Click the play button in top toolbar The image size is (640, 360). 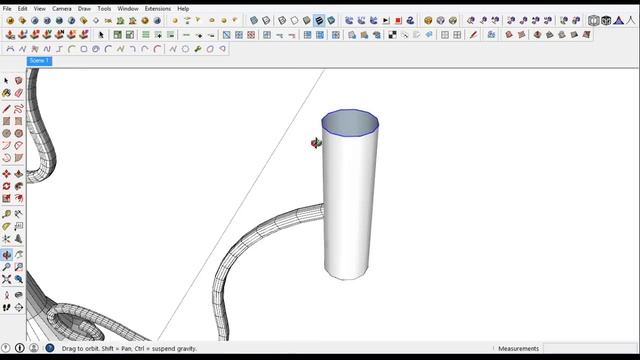pos(386,20)
